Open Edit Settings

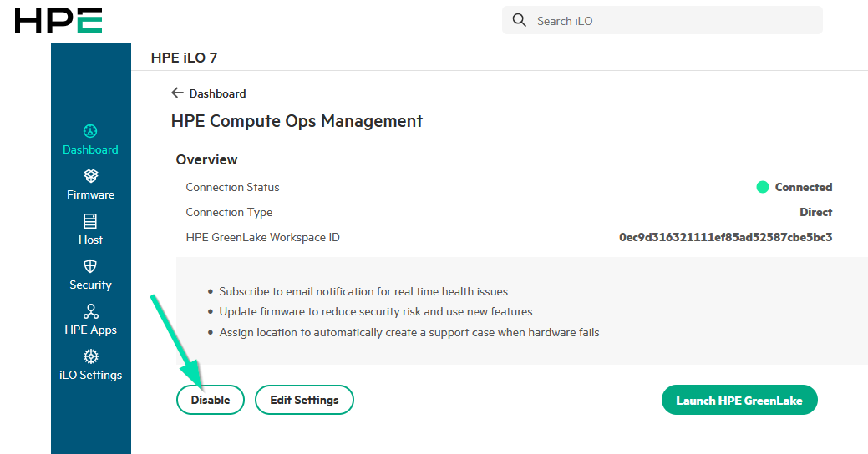pos(304,400)
